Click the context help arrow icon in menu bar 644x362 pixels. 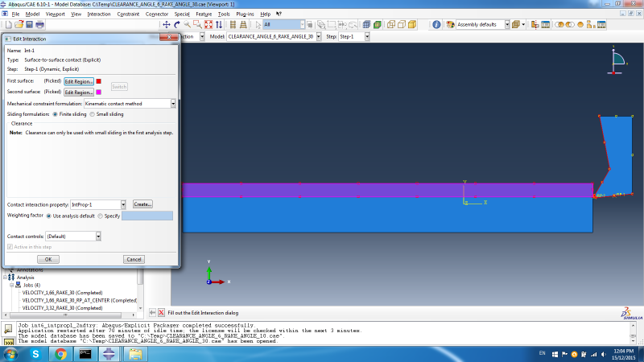[279, 14]
